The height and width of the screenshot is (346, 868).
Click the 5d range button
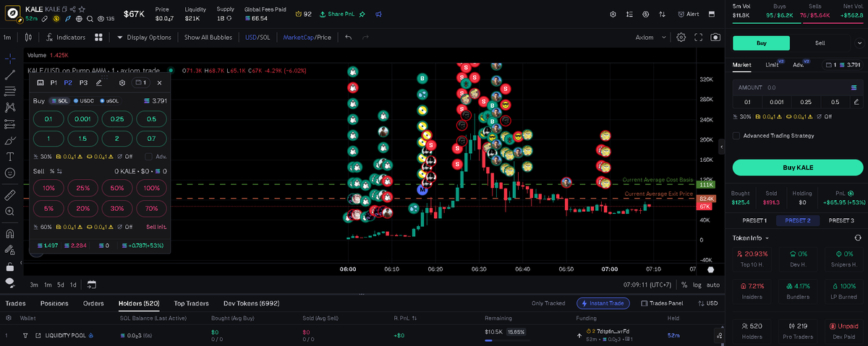coord(61,285)
